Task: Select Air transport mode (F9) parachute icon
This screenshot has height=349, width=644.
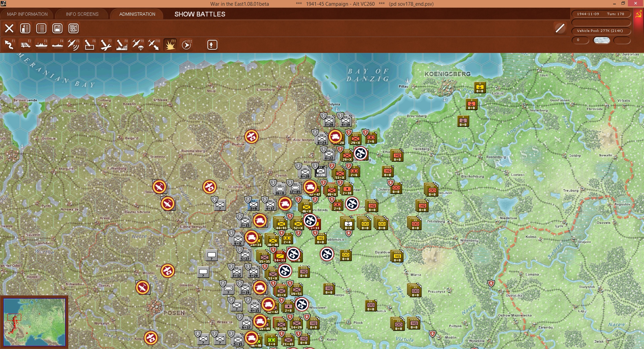Action: point(138,45)
